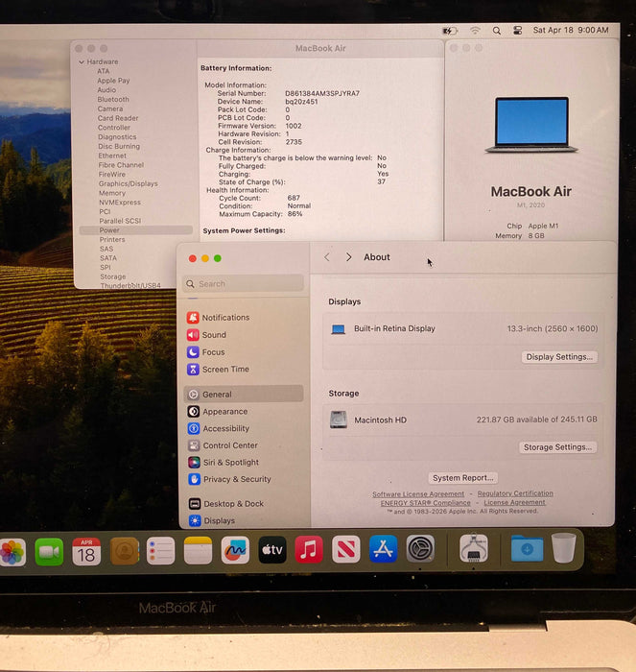Screen dimensions: 636x672
Task: Open Spotlight search in menu bar
Action: [x=496, y=31]
